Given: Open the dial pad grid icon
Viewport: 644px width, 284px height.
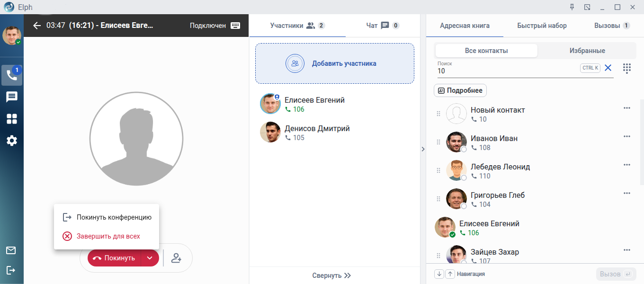Looking at the screenshot, I should pos(627,68).
